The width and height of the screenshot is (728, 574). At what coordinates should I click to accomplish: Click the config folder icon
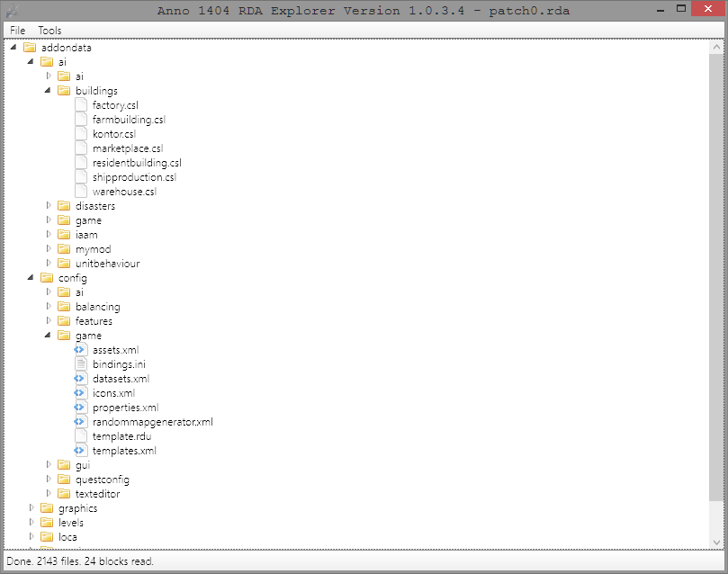coord(47,277)
